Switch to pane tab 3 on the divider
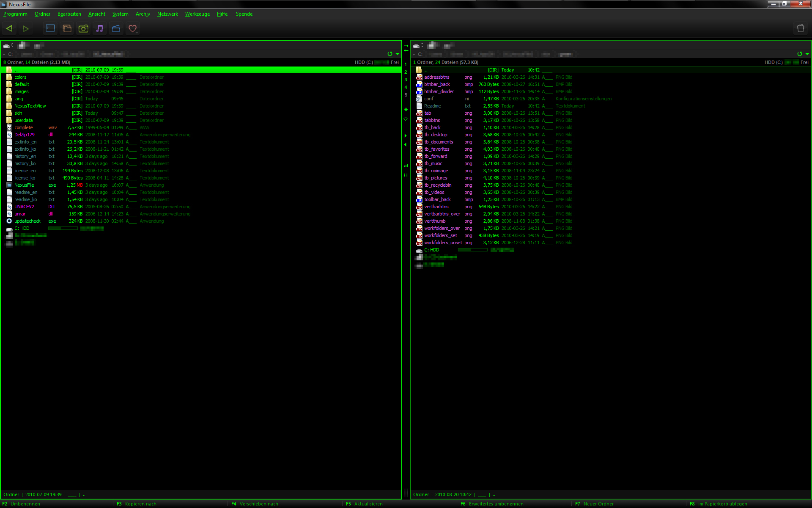The height and width of the screenshot is (508, 812). [406, 79]
